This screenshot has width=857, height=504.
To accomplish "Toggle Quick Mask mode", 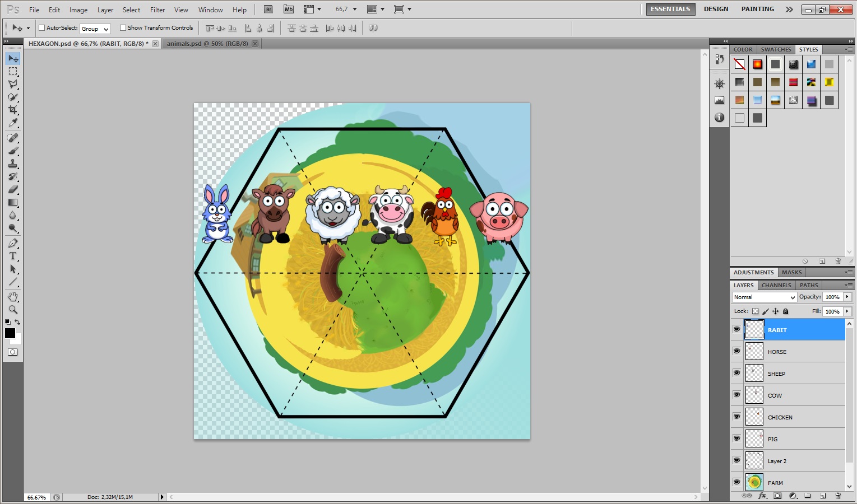I will 13,352.
